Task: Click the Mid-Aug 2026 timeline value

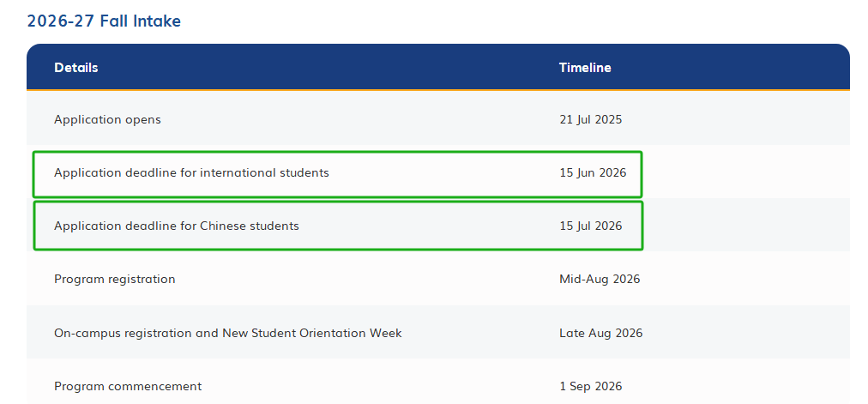Action: point(600,279)
